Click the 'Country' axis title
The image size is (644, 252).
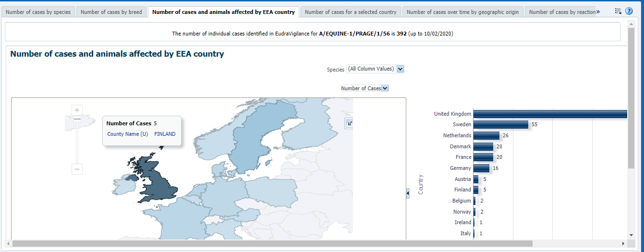(x=421, y=184)
